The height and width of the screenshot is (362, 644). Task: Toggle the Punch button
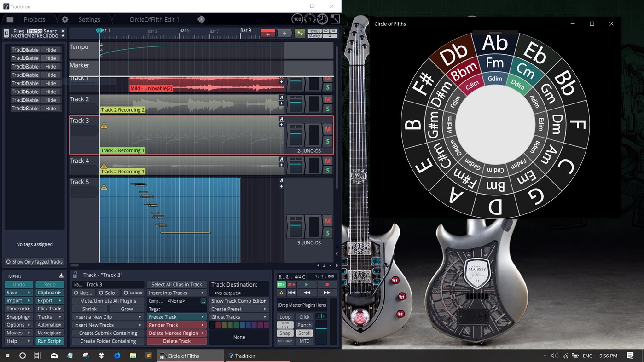[x=304, y=325]
